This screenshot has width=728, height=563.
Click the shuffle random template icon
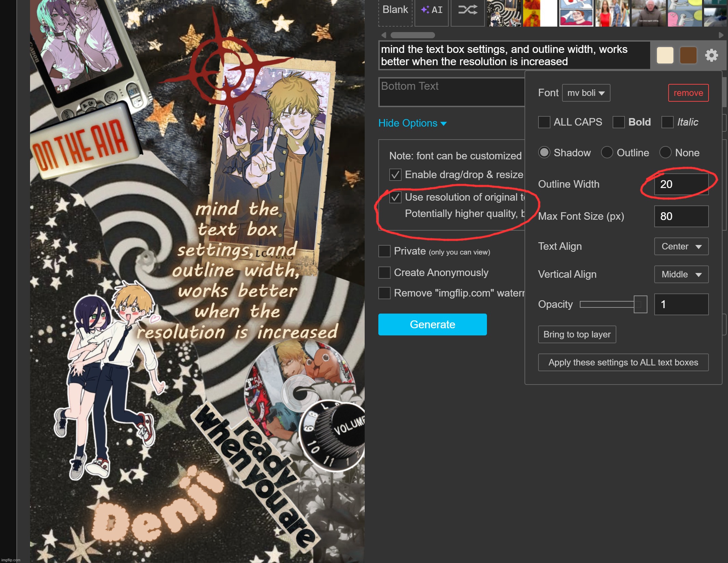(467, 10)
